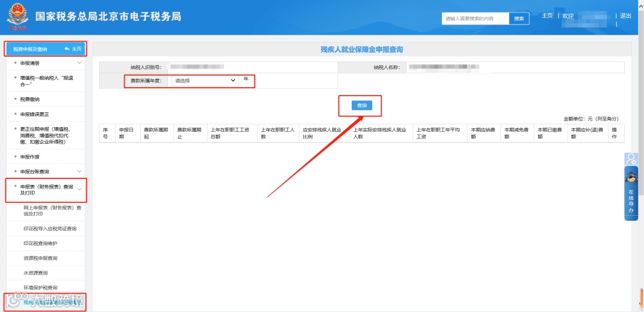
Task: Expand the 申报清册 menu chevron
Action: tap(80, 63)
